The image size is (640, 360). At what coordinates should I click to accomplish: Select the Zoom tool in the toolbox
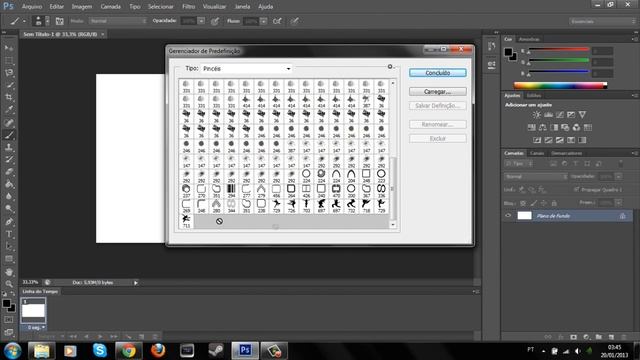coord(9,284)
